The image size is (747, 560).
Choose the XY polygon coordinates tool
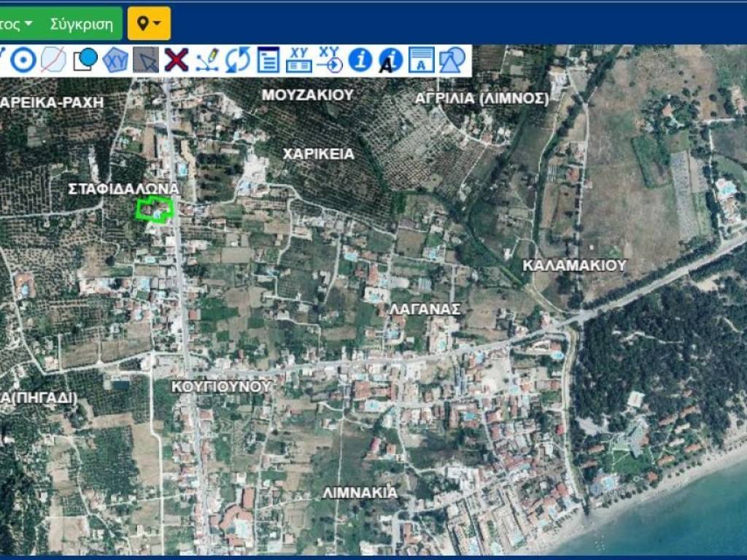115,60
